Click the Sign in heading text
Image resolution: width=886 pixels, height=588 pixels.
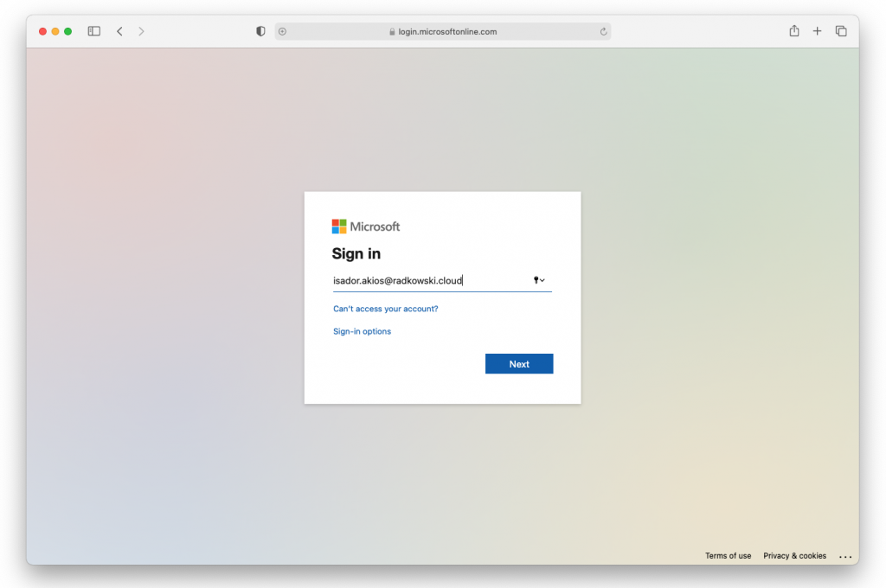click(356, 253)
